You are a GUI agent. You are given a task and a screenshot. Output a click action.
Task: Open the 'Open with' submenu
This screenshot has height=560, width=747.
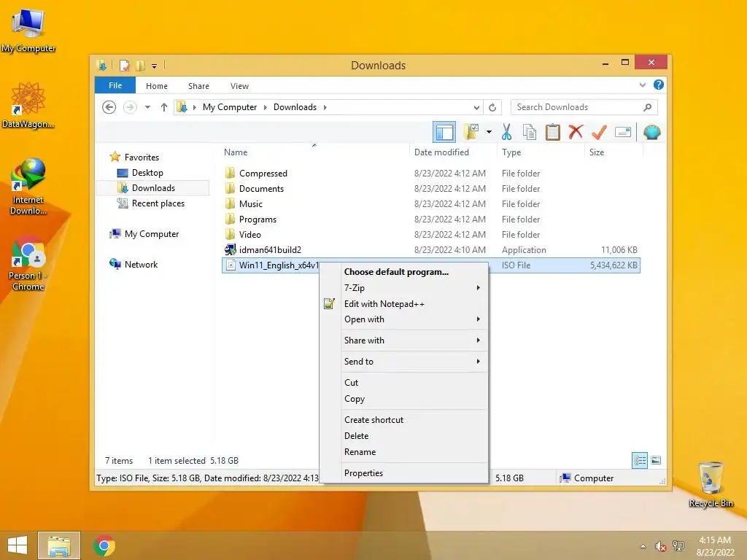tap(404, 319)
